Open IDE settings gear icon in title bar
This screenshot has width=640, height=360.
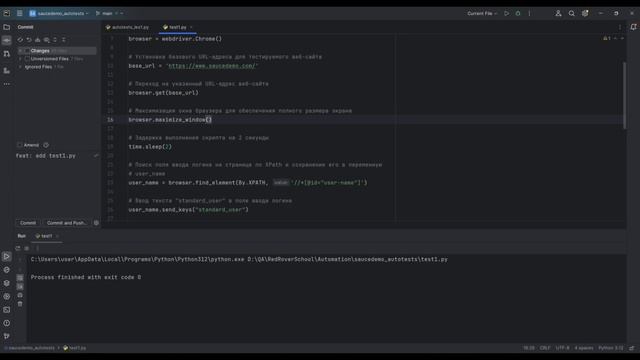pyautogui.click(x=585, y=13)
